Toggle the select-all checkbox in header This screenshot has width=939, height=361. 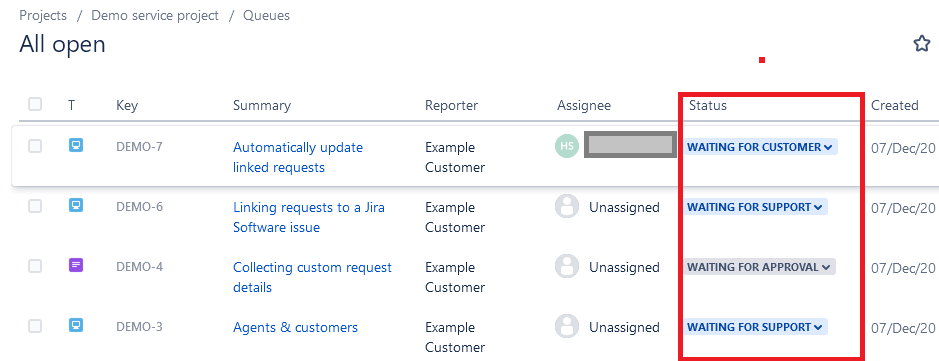[35, 104]
